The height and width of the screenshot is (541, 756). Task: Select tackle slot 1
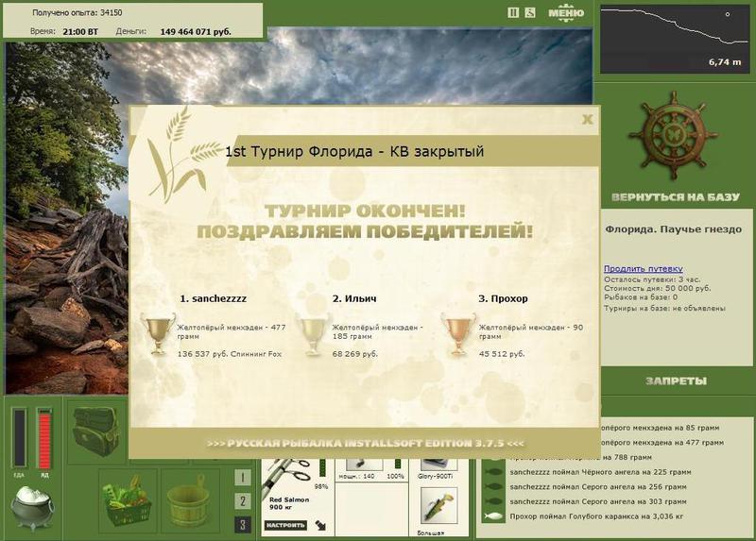(243, 478)
